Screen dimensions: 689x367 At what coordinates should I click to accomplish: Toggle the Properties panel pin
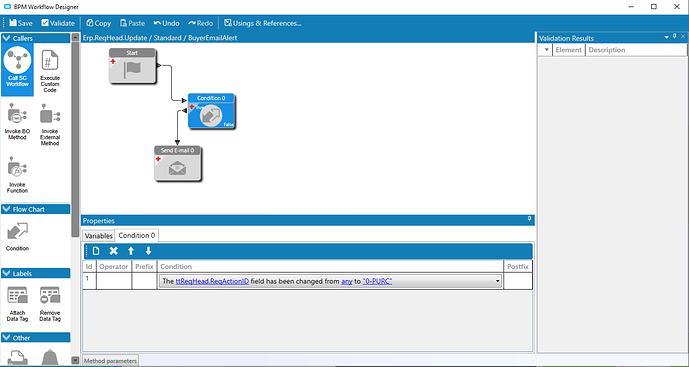point(529,219)
